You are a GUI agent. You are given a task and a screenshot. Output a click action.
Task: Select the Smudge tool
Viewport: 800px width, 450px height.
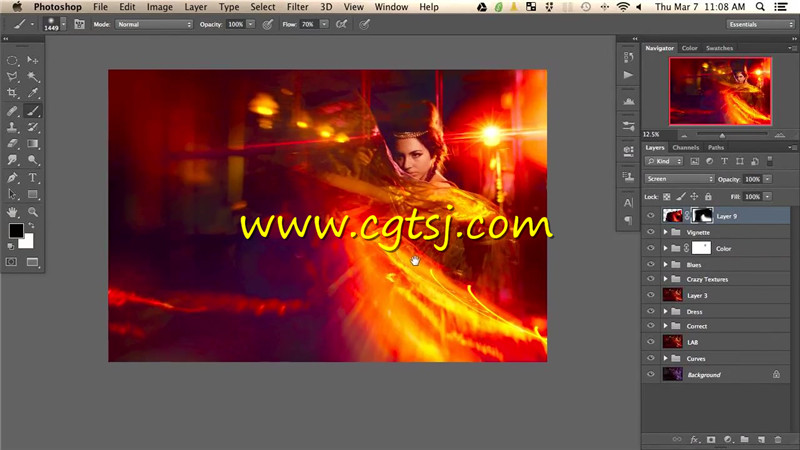(x=12, y=160)
